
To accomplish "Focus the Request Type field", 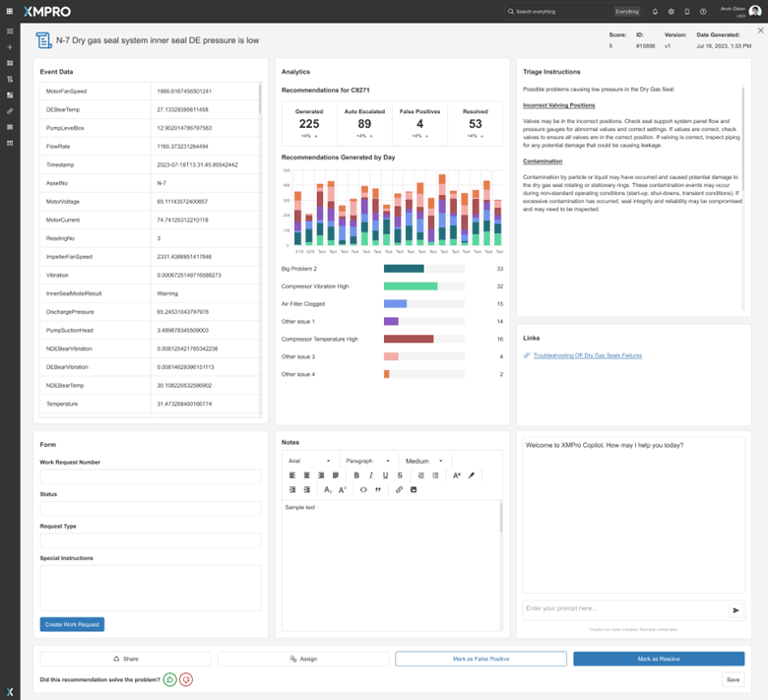I will pyautogui.click(x=151, y=541).
